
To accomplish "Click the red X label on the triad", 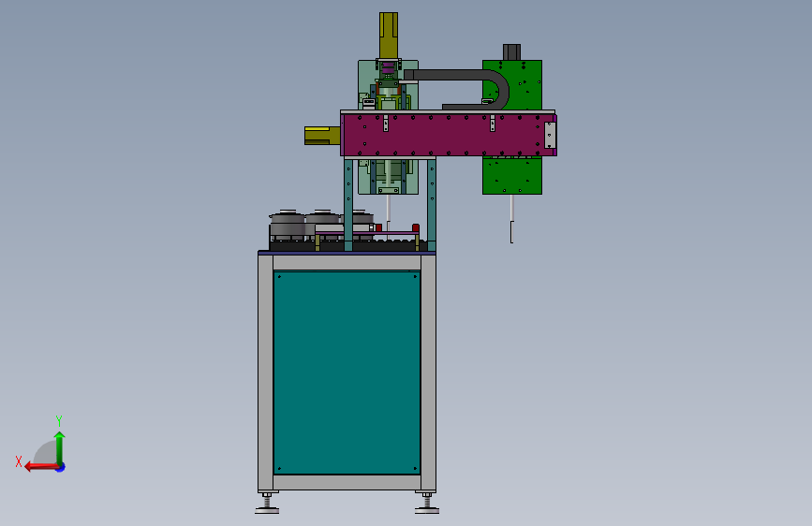I will pos(19,461).
